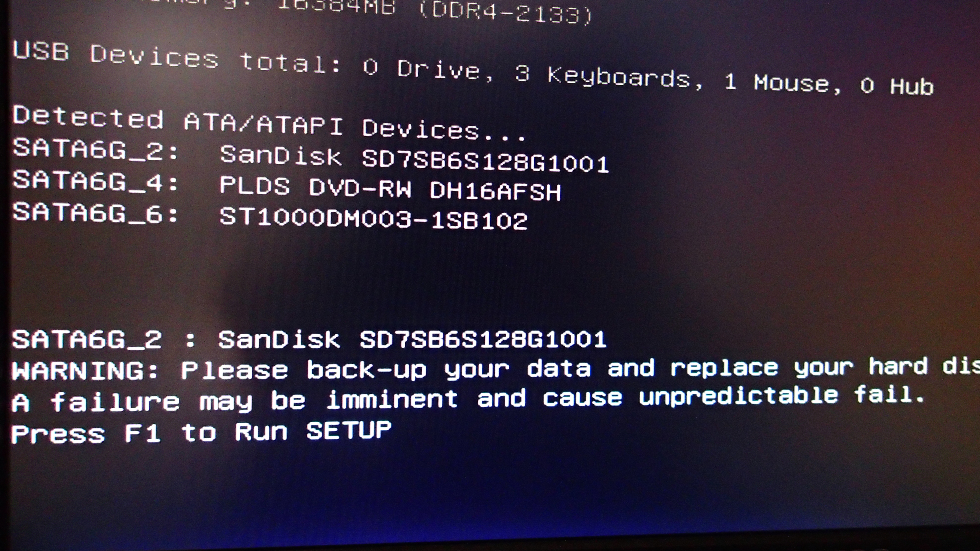Click the WARNING back-up your data line
This screenshot has height=551, width=980.
tap(496, 369)
